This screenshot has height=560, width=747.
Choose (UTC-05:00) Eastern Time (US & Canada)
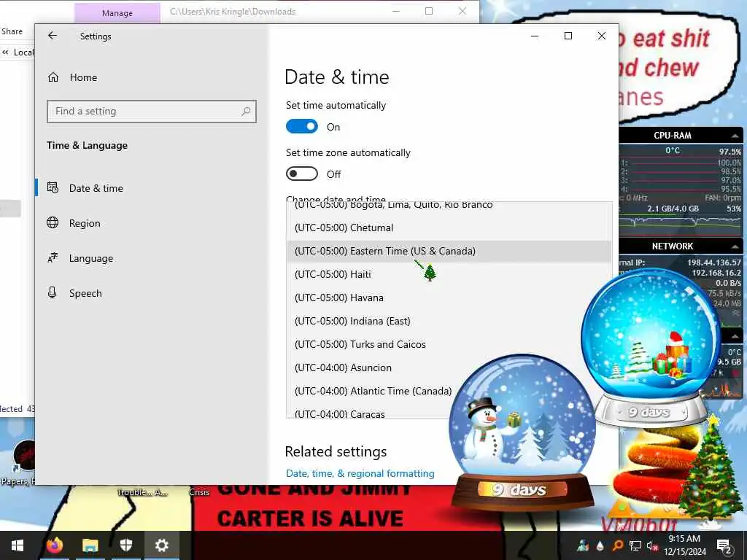[449, 251]
